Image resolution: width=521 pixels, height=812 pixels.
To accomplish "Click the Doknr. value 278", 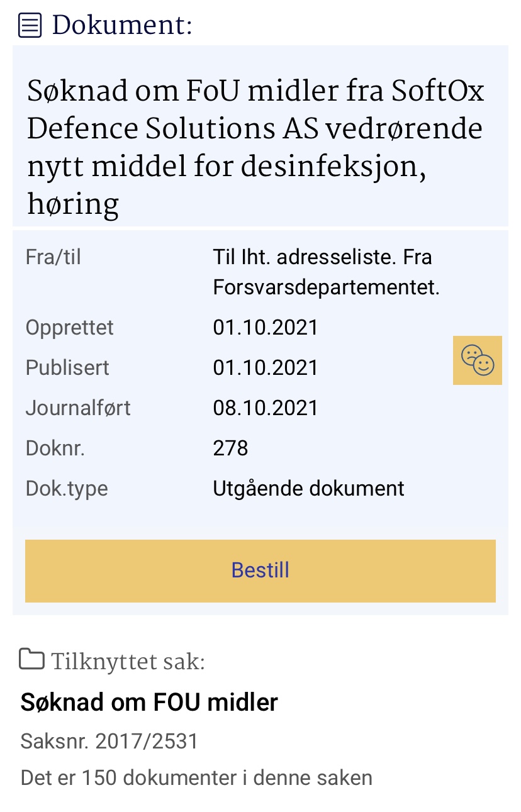I will tap(230, 448).
